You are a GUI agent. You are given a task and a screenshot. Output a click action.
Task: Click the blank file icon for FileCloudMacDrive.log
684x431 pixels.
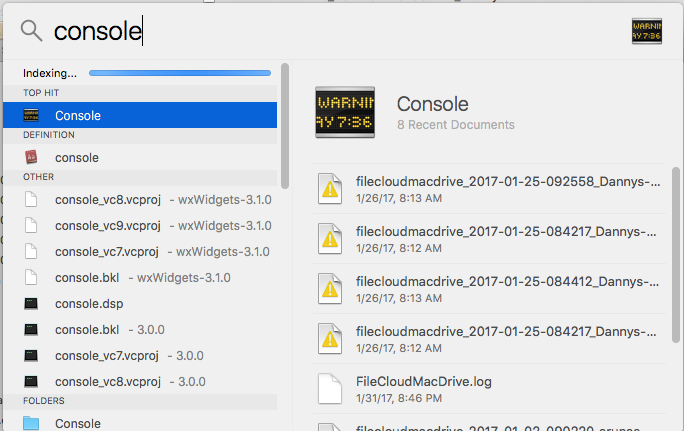pos(330,389)
